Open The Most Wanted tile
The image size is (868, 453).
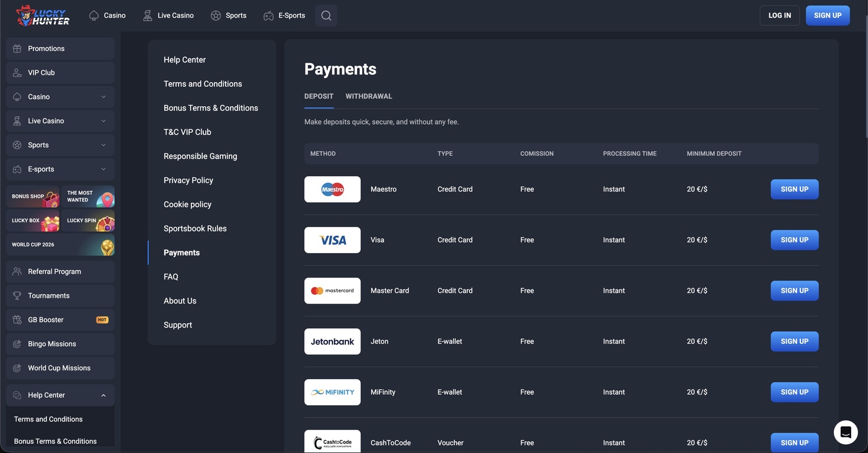click(88, 196)
